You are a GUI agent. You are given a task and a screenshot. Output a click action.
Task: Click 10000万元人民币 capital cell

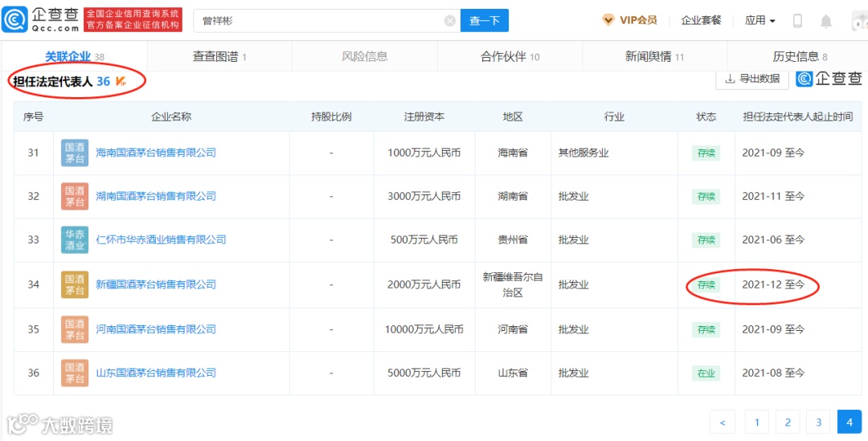coord(424,330)
